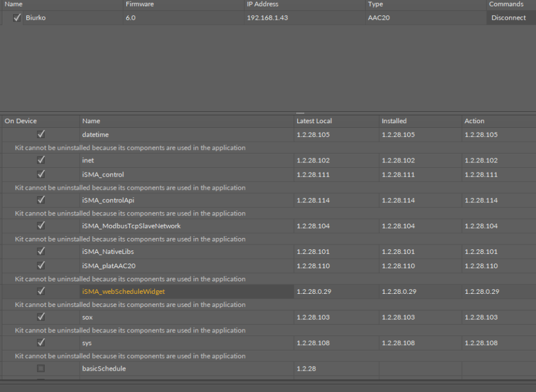Uncheck the iSMA_webScheduleWidget checkbox

click(41, 291)
